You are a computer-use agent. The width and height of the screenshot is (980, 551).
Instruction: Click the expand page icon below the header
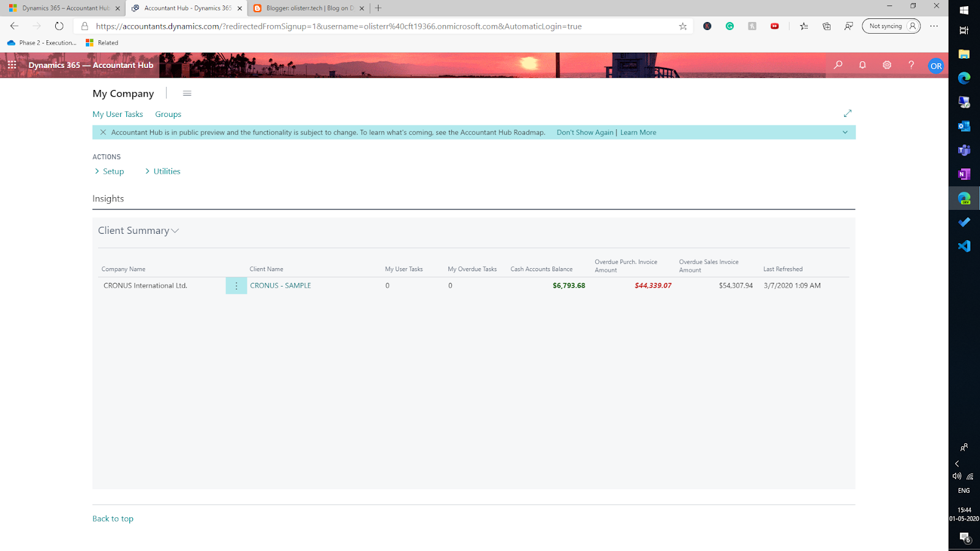point(848,113)
